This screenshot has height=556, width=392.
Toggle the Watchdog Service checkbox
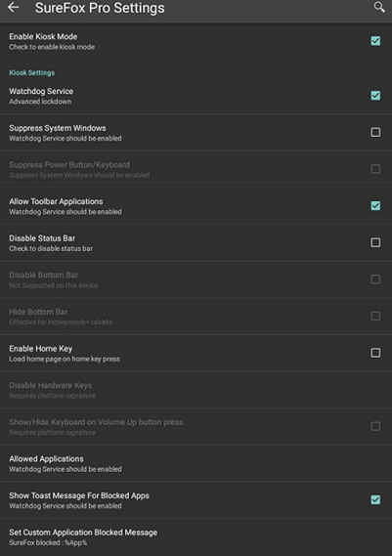375,96
